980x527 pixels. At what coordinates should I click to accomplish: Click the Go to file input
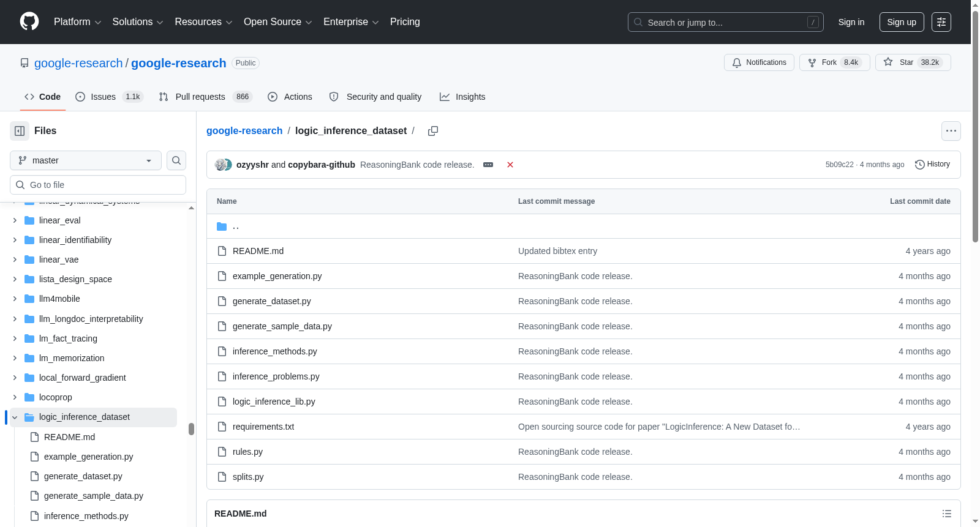[98, 185]
